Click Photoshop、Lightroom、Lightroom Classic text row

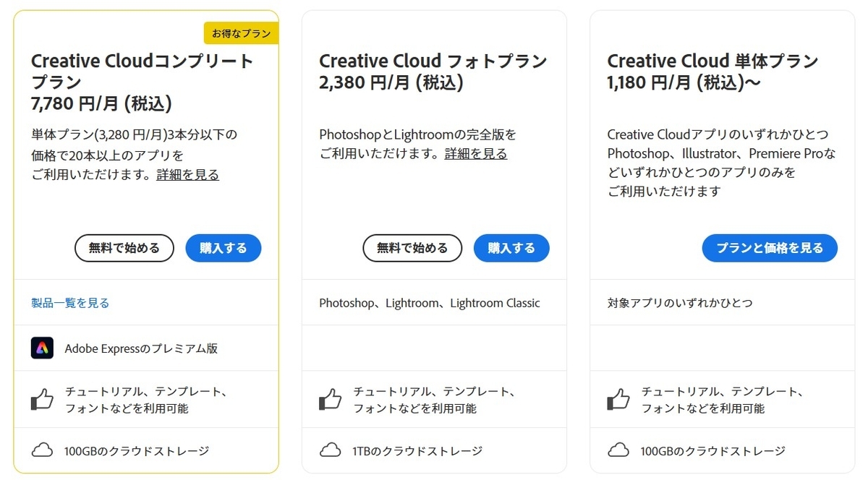[430, 303]
